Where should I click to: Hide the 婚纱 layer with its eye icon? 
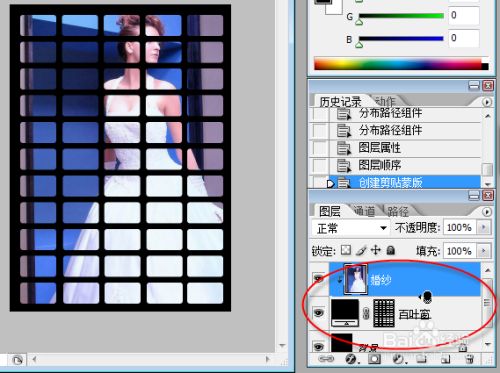tap(319, 278)
